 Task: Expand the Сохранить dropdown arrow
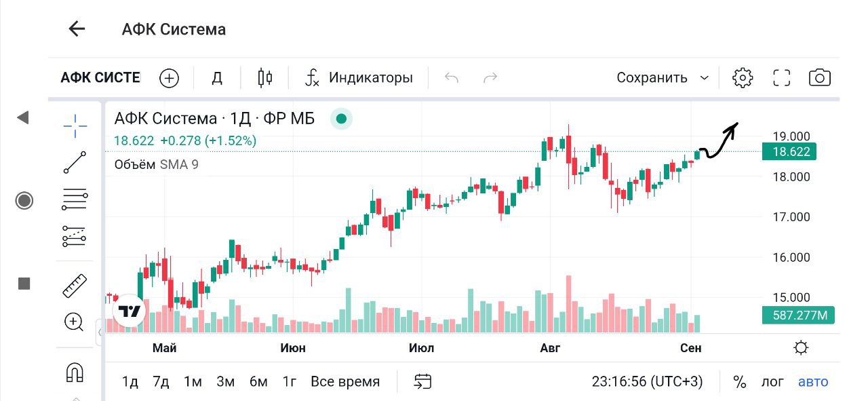[705, 78]
